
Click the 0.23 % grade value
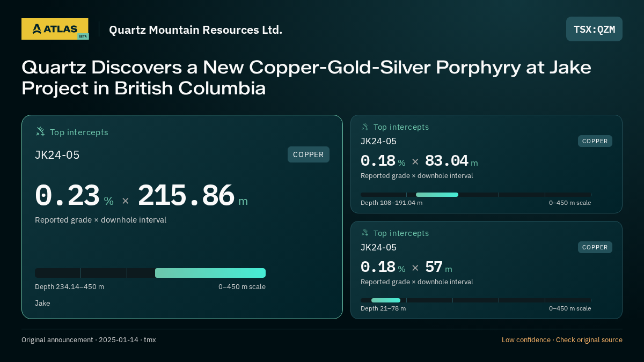click(75, 196)
